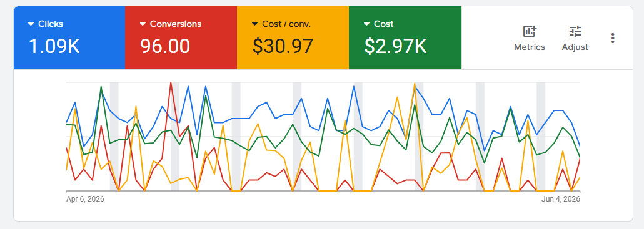Click the Adjust label

(x=575, y=47)
